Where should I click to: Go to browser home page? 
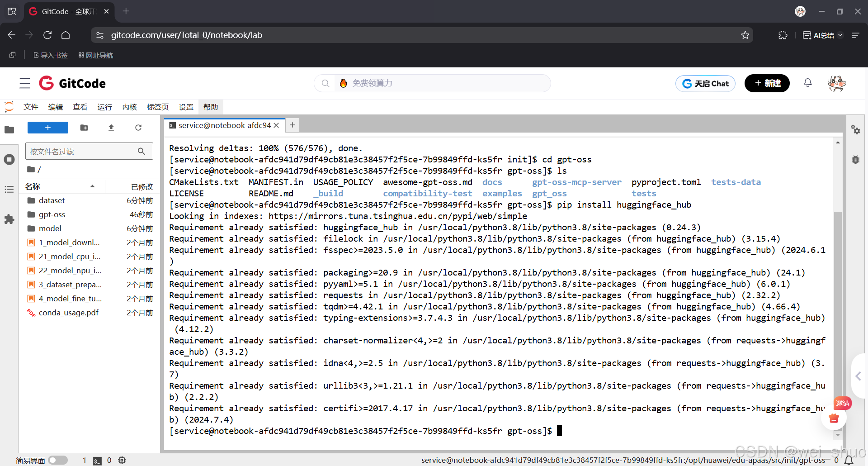[x=66, y=35]
